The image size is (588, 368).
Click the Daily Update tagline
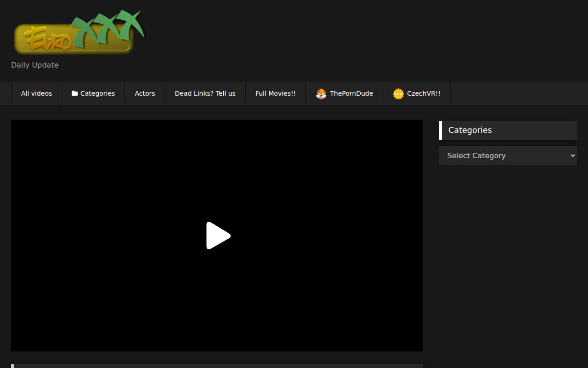point(35,65)
